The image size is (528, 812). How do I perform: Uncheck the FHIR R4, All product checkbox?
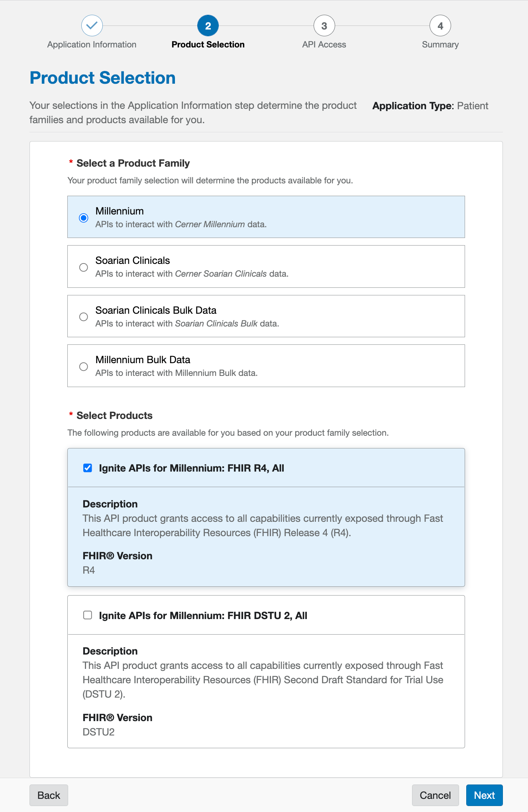tap(88, 468)
